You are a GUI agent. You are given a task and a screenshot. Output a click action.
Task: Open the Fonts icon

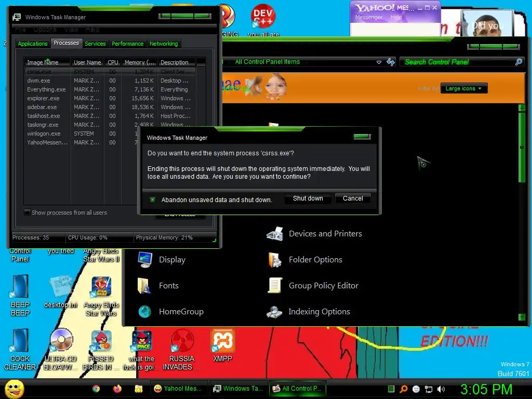(144, 286)
